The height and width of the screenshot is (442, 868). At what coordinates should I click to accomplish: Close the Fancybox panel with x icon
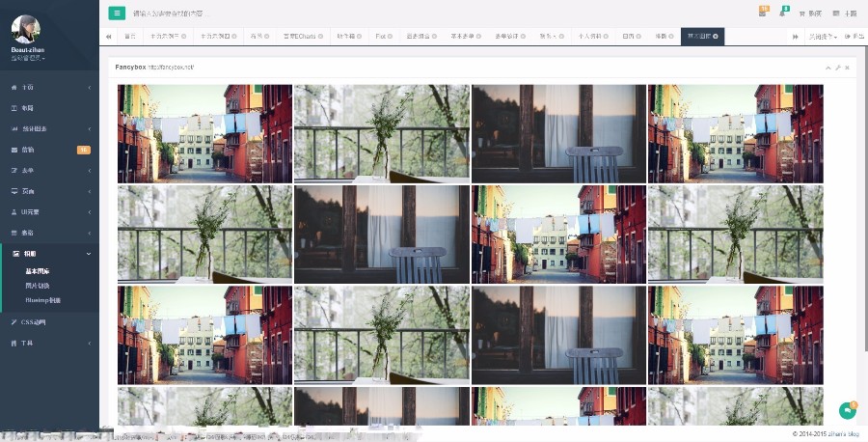(x=847, y=68)
